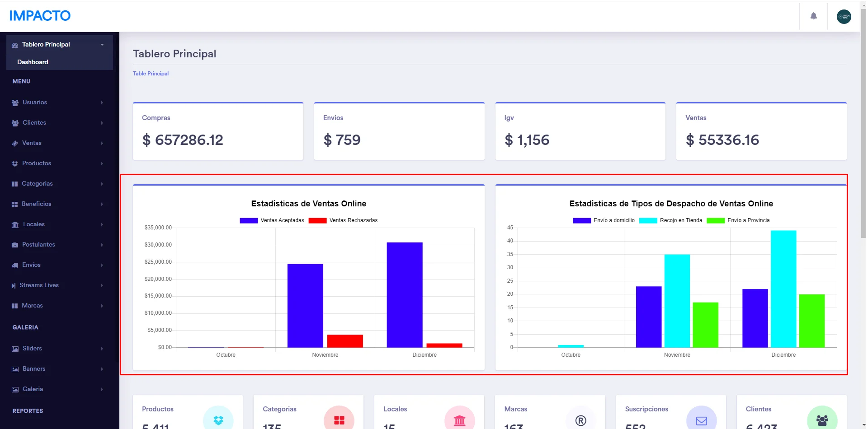This screenshot has width=868, height=429.
Task: Toggle Ventas Aceptadas legend series
Action: point(272,220)
